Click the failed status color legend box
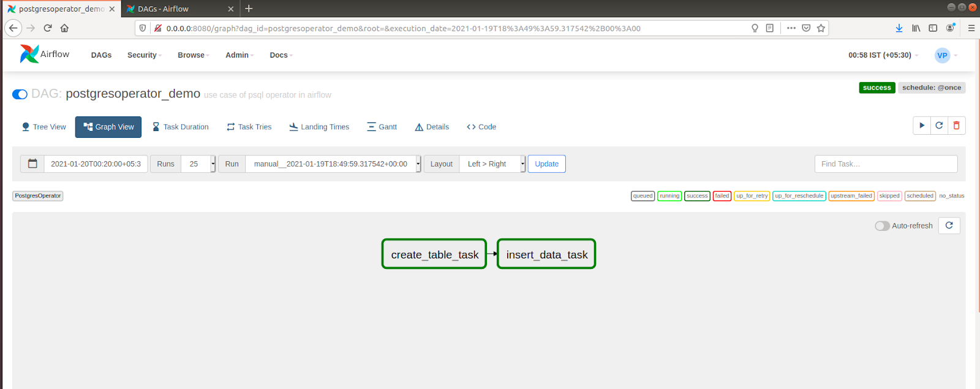 click(722, 196)
